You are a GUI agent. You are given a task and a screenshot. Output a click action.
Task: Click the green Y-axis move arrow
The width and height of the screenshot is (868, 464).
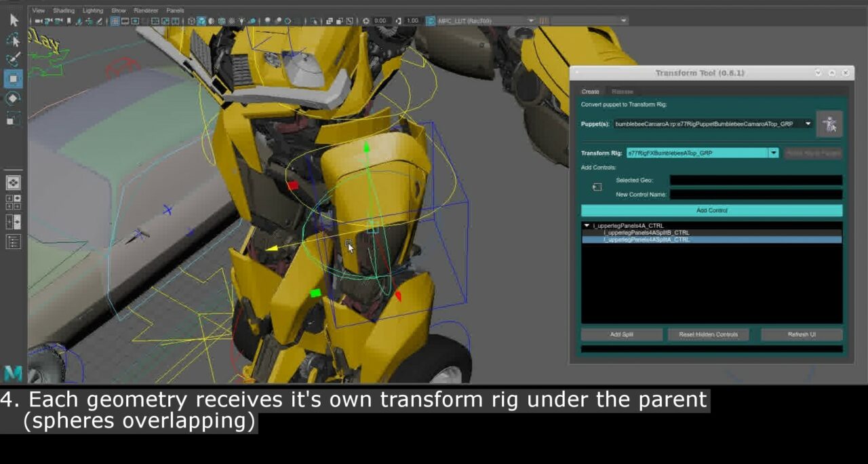click(367, 147)
